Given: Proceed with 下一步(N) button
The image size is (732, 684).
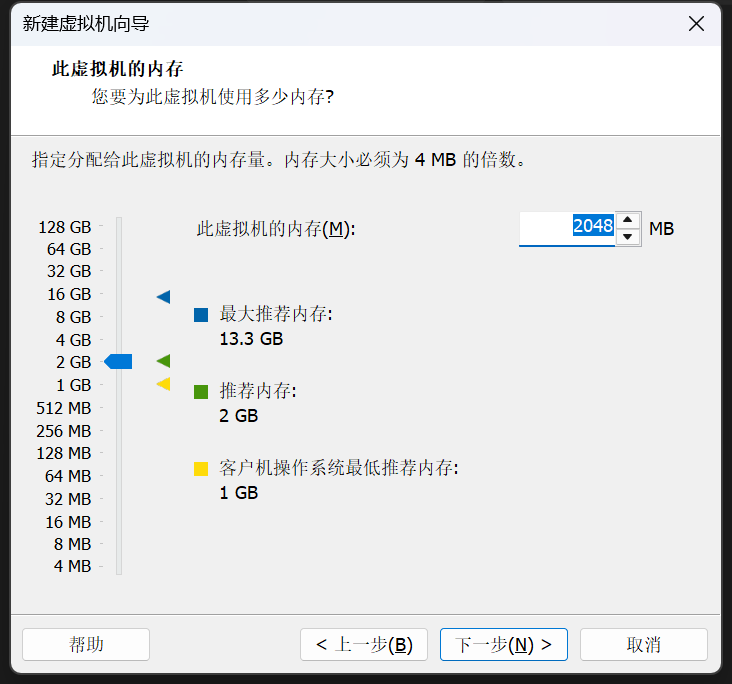Looking at the screenshot, I should pyautogui.click(x=504, y=644).
